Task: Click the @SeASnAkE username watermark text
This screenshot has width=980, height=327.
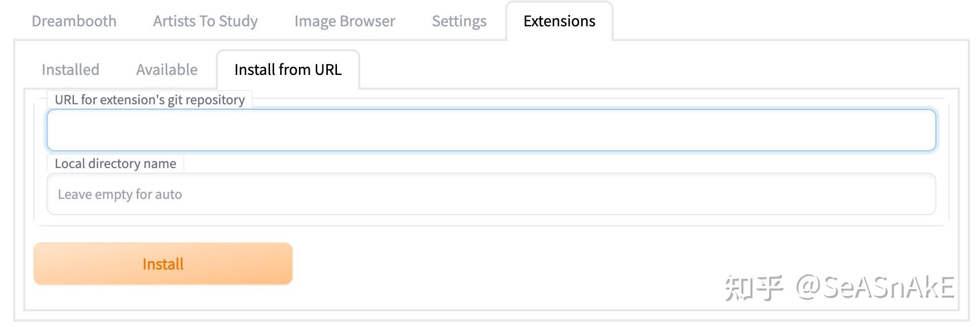Action: [875, 288]
